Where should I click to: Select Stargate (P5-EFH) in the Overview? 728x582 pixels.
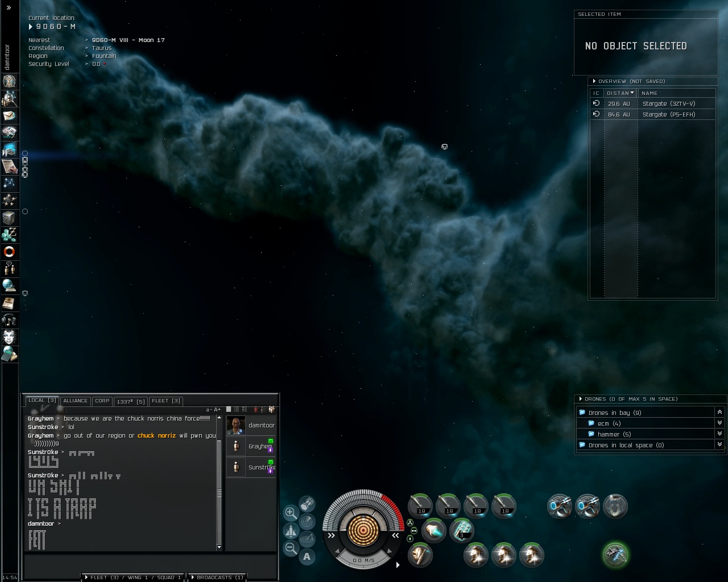coord(653,114)
